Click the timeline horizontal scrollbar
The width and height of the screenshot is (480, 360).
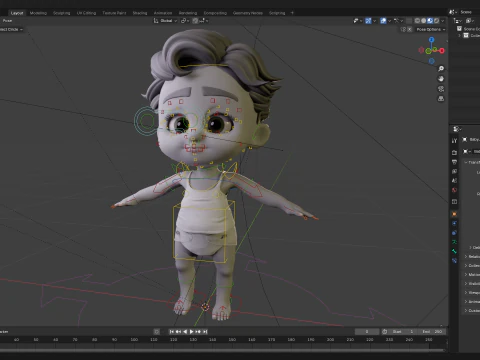223,350
